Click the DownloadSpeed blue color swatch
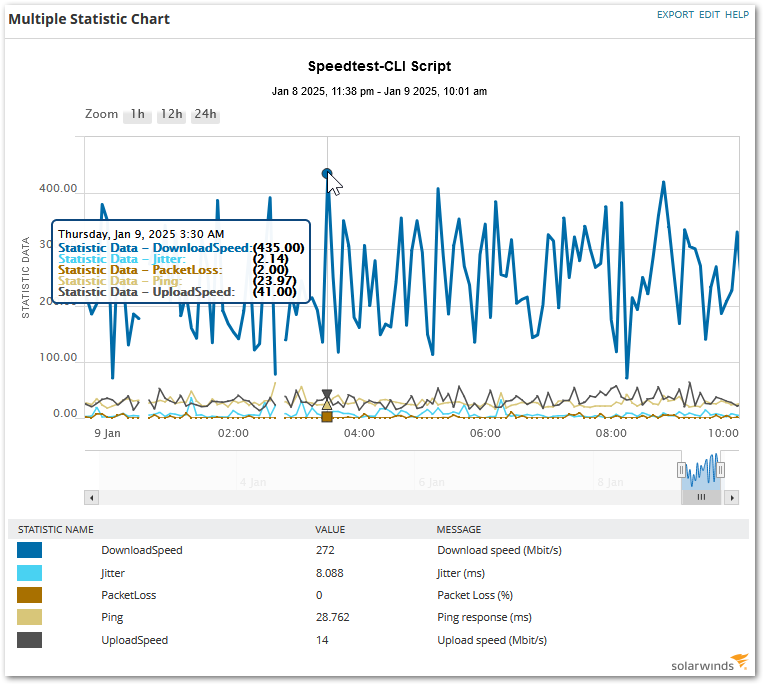 (29, 550)
